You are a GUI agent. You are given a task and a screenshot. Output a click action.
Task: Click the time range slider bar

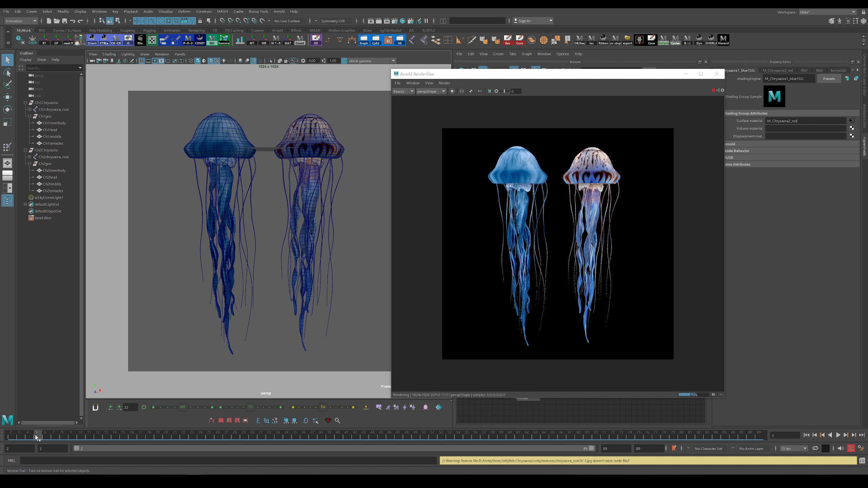coord(334,448)
